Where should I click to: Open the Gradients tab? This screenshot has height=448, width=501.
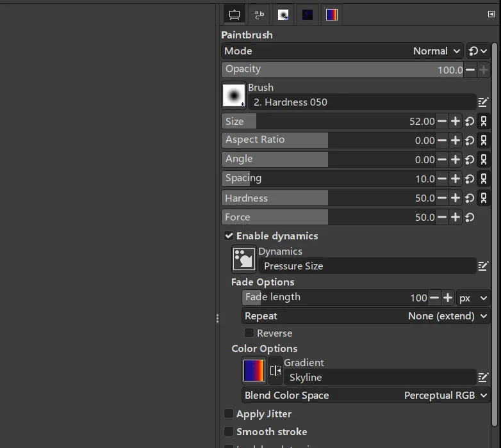click(332, 15)
